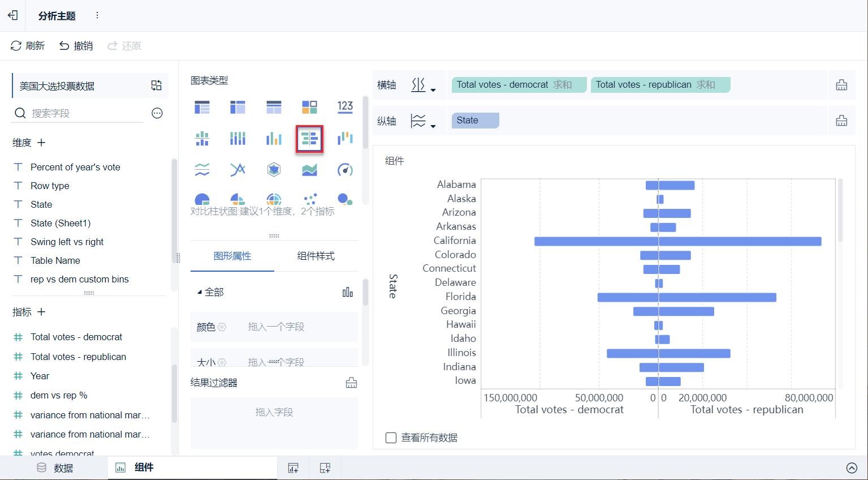Click the 搜索字段 search field
Viewport: 868px width, 480px height.
(x=85, y=113)
